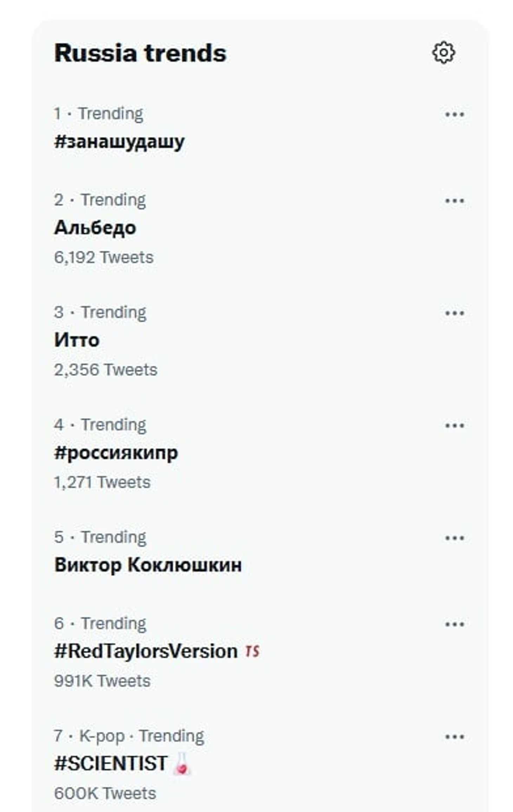Click the TS emoji beside #RedTaylorsVersion
Viewport: 513px width, 812px height.
coord(252,652)
